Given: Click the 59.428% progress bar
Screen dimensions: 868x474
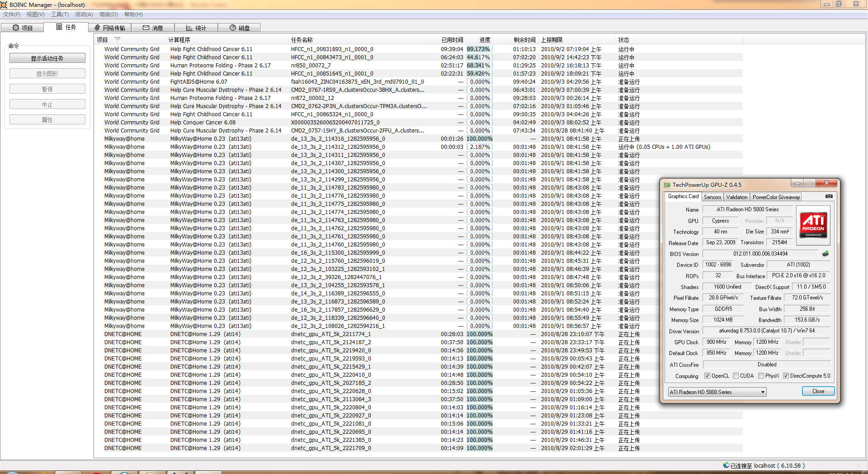Looking at the screenshot, I should tap(479, 74).
